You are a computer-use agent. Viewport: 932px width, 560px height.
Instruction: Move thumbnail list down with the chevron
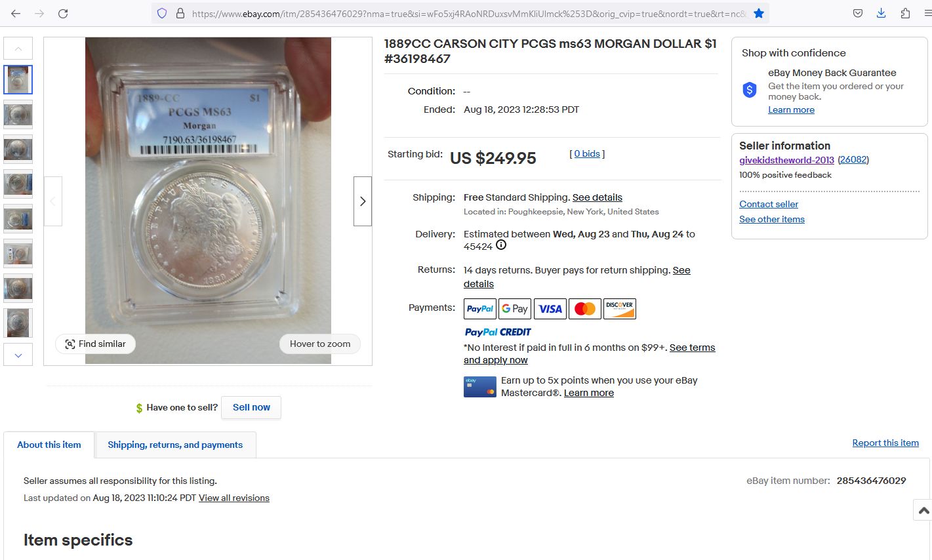18,355
